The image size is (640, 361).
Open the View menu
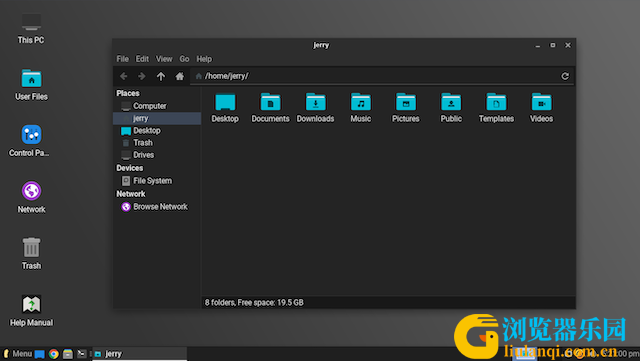coord(164,59)
